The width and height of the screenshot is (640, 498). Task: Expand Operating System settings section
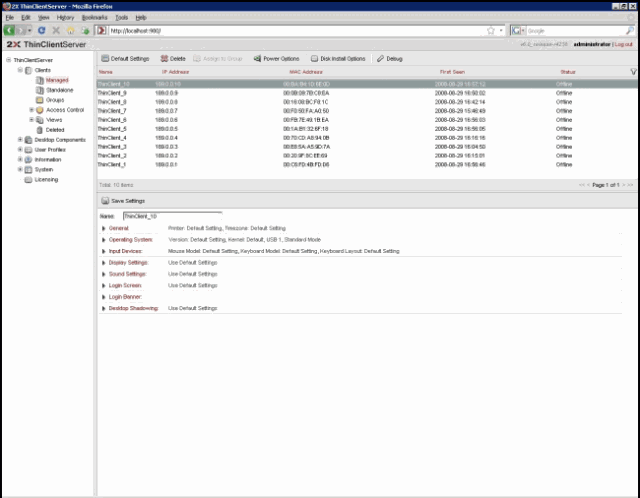coord(104,240)
